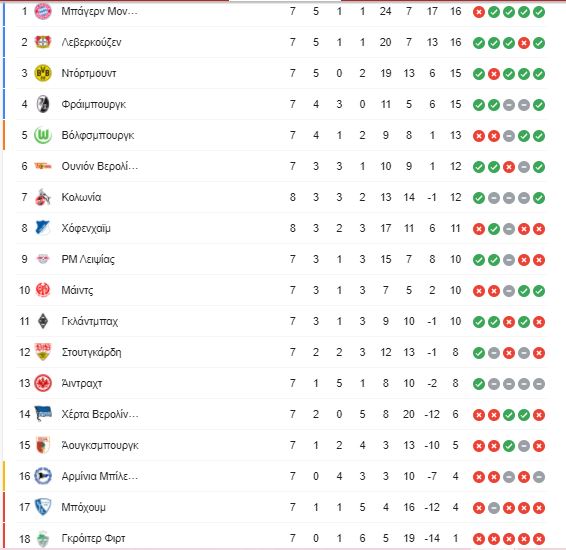Click the Köln goat crest icon
This screenshot has width=566, height=550.
click(x=43, y=197)
